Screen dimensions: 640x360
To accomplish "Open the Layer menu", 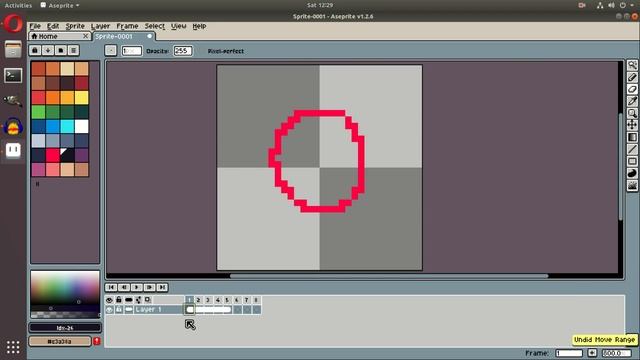I will point(100,26).
